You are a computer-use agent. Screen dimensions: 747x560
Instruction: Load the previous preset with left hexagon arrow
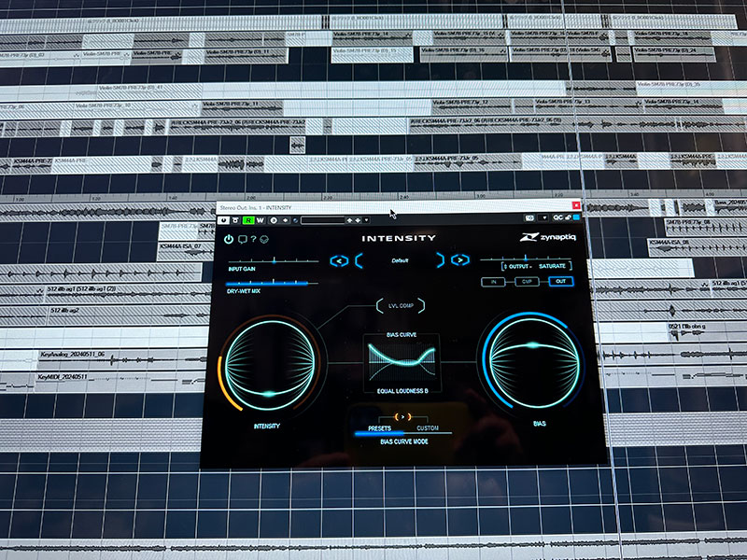pos(339,260)
